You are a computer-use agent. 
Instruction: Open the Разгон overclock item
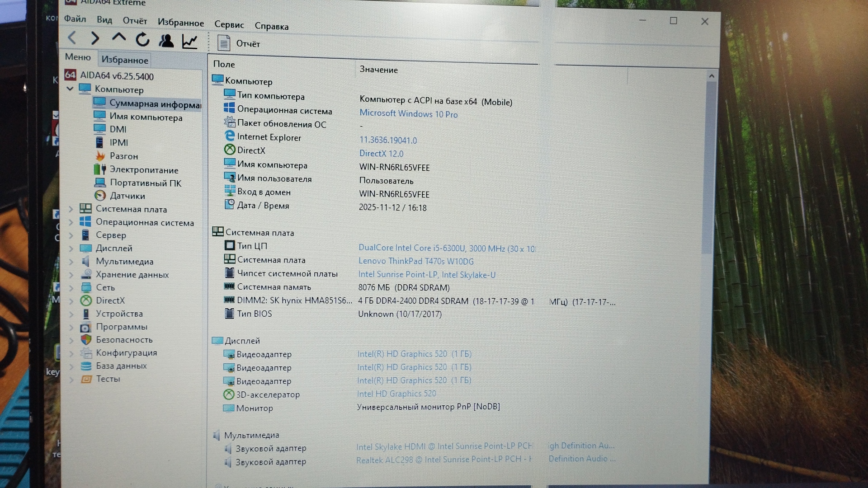click(x=123, y=156)
